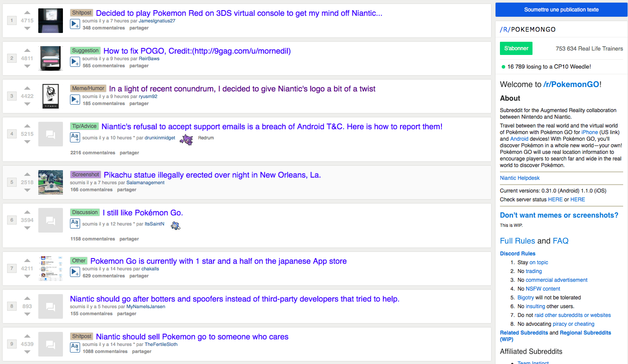
Task: Filter by the Discussion flair tag
Action: (x=85, y=212)
